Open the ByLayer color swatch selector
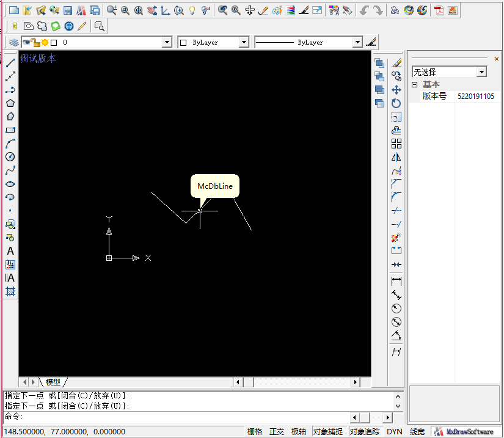 244,43
